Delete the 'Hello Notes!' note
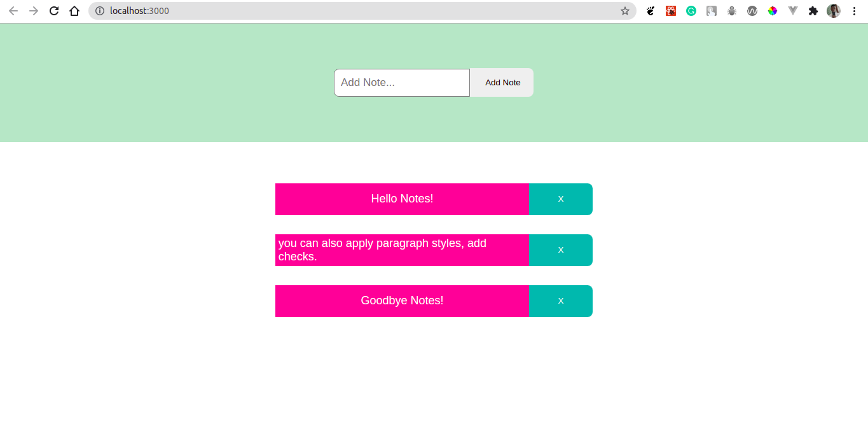The width and height of the screenshot is (868, 431). pos(560,199)
